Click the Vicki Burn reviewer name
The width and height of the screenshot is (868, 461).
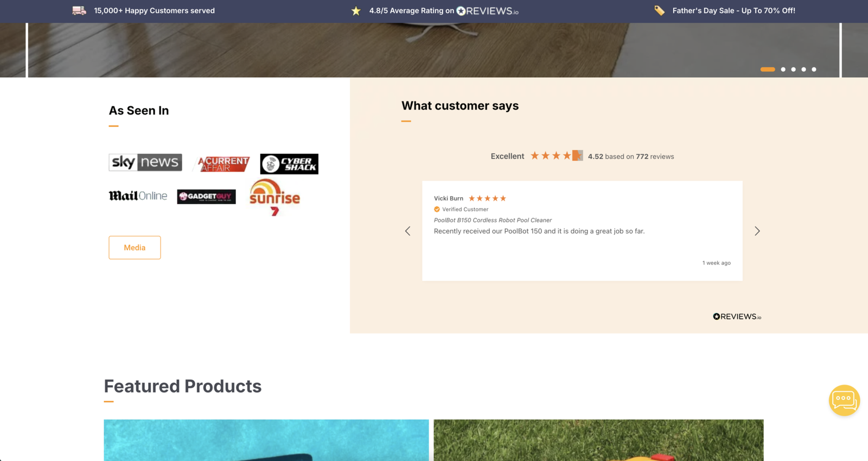coord(449,198)
